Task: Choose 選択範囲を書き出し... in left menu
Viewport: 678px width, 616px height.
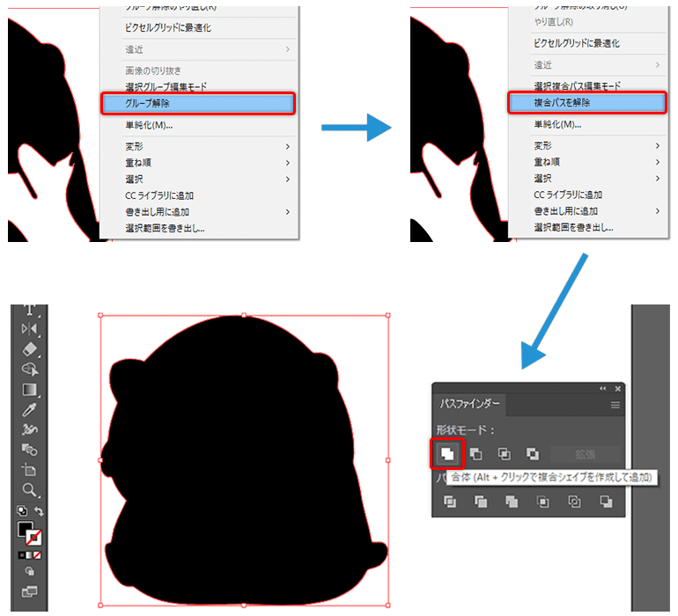Action: pyautogui.click(x=199, y=228)
